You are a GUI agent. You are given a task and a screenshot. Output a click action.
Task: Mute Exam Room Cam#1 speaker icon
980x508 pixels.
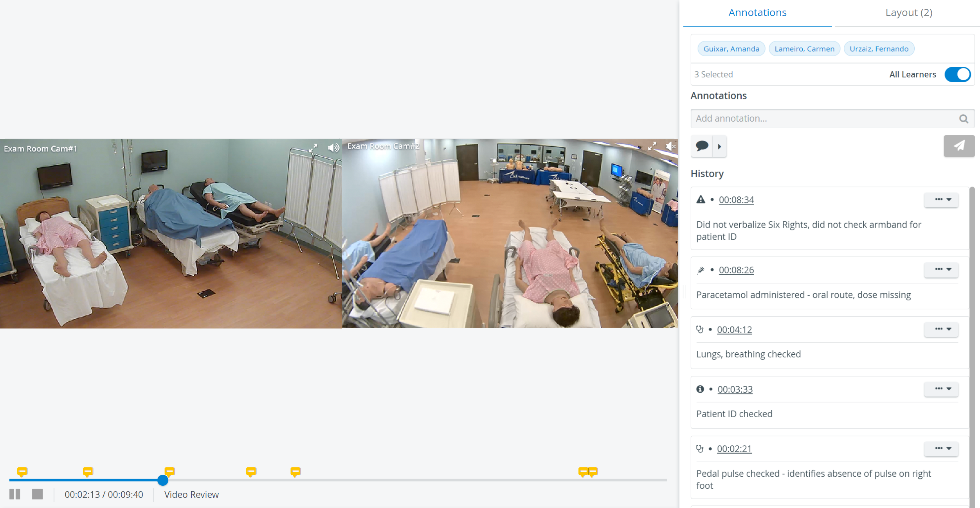pos(333,148)
